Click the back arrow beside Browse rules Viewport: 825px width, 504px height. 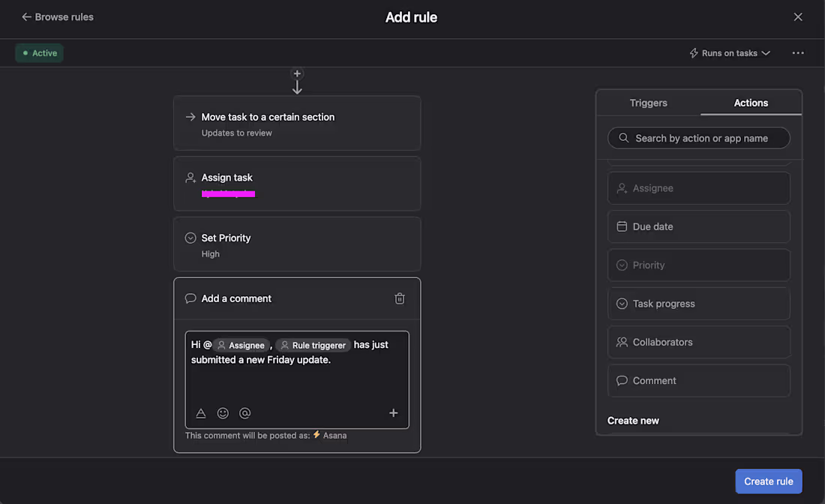tap(26, 16)
